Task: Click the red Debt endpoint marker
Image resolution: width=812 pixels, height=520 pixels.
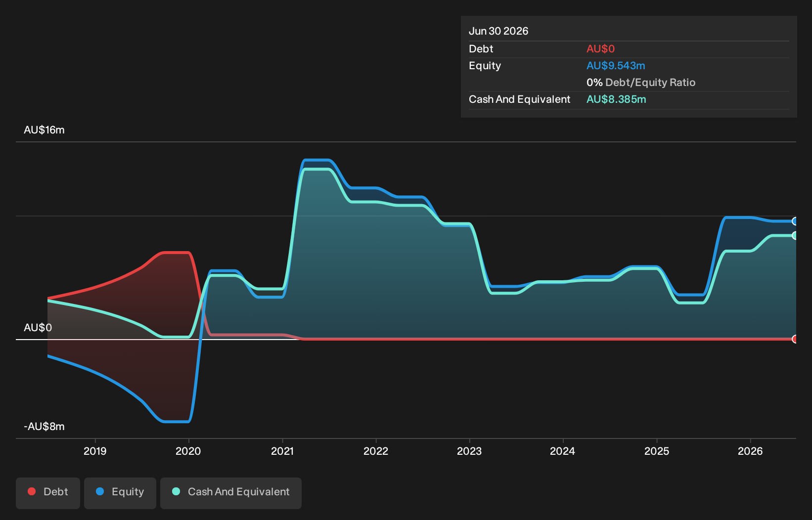Action: 795,339
